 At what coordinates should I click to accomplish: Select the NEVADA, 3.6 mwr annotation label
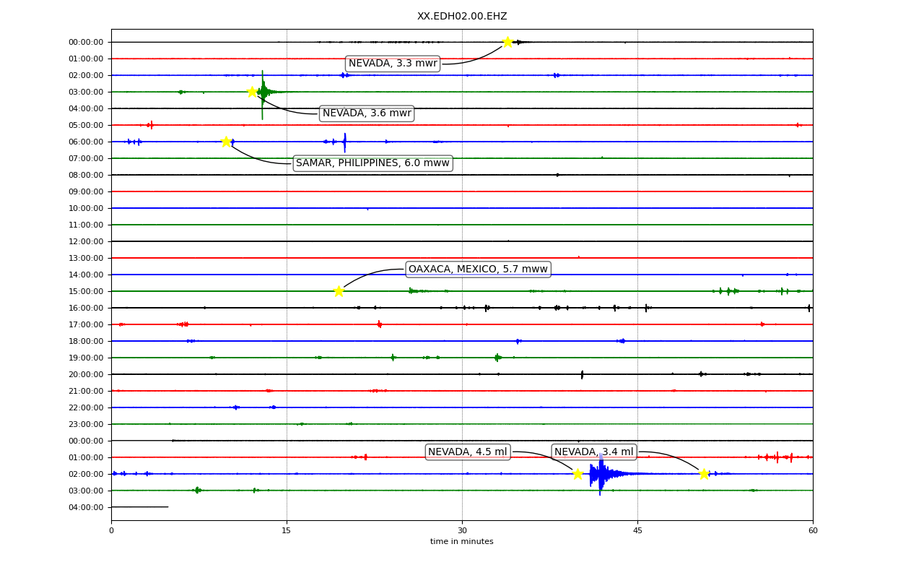pos(367,113)
